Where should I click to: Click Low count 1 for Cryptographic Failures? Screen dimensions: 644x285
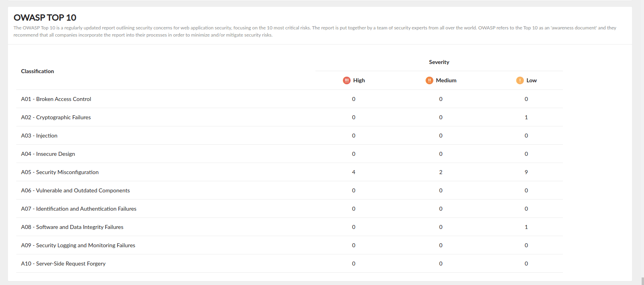coord(526,117)
